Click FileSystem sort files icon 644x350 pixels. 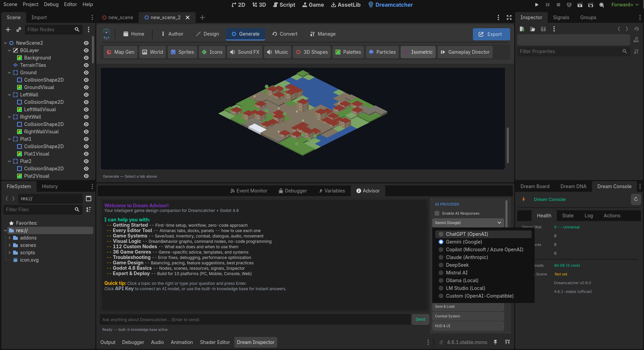[89, 210]
